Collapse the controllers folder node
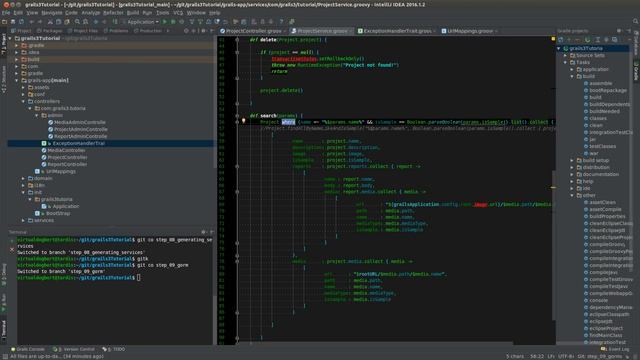Viewport: 640px width, 360px height. 23,101
